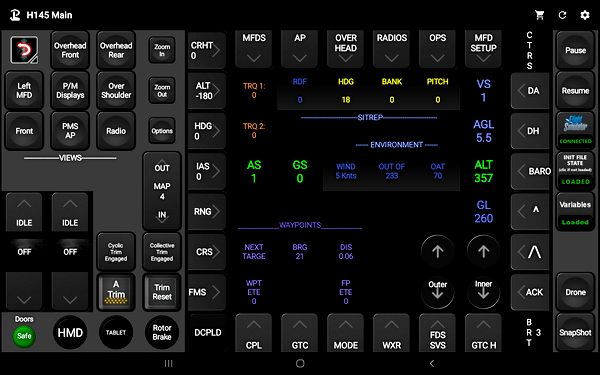Tap the Android recent apps icon
600x375 pixels.
(x=168, y=363)
